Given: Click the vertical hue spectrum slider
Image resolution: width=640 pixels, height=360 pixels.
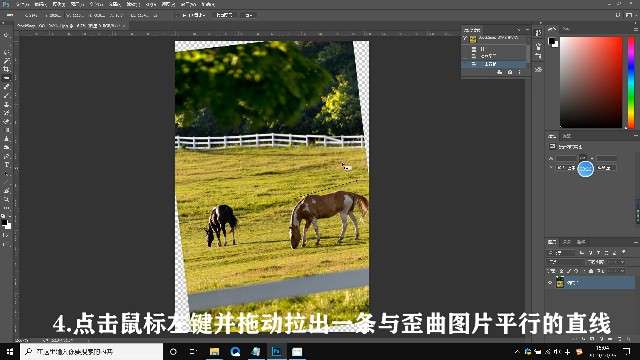Looking at the screenshot, I should 631,82.
